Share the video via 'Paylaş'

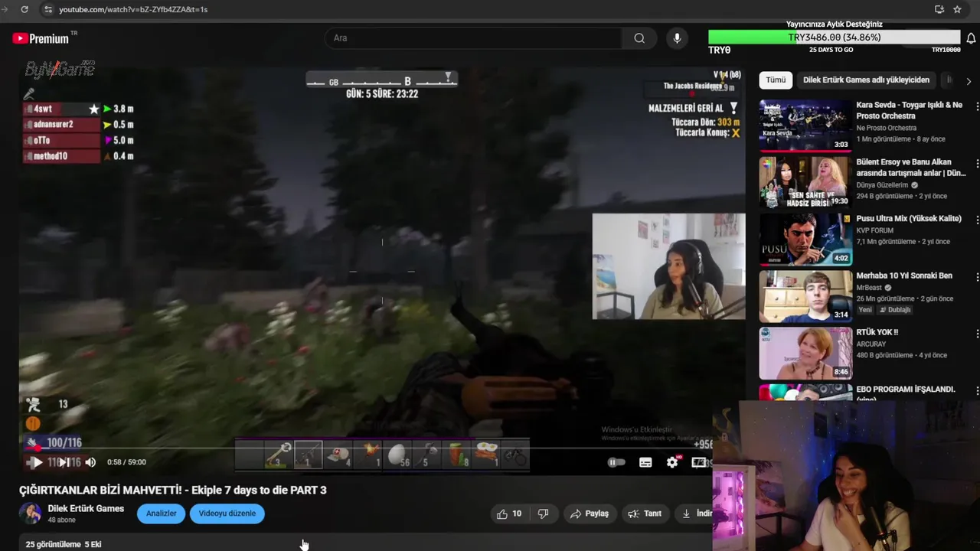click(x=590, y=514)
